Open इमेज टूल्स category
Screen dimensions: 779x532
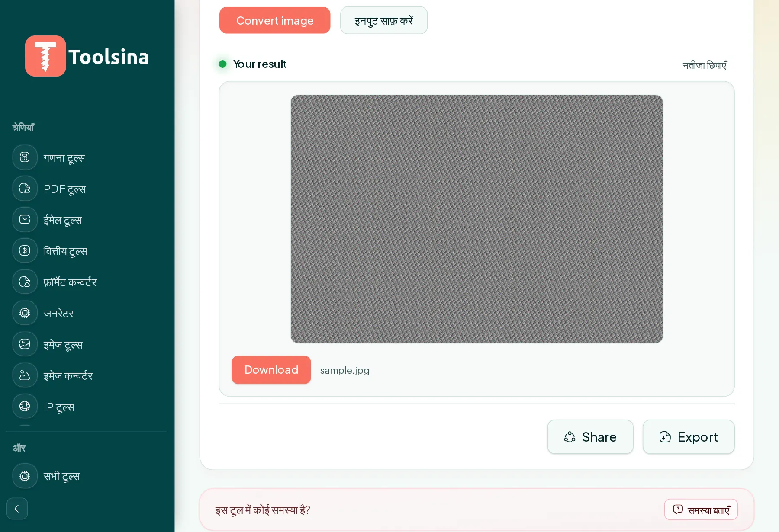tap(87, 344)
